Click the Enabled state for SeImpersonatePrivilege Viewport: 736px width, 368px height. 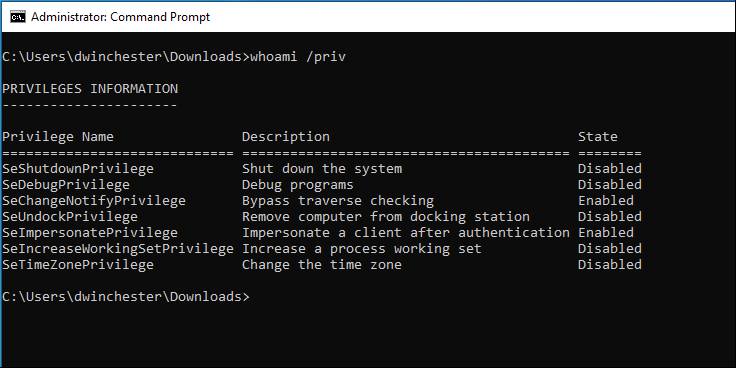click(606, 233)
